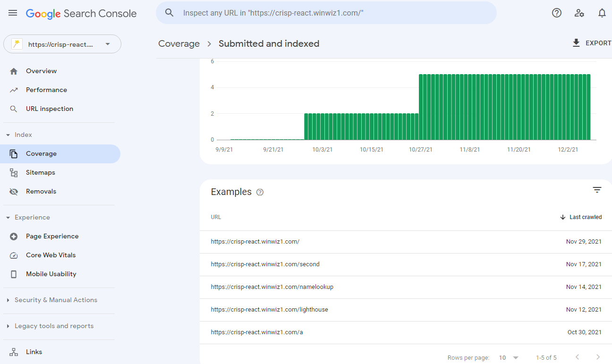Click the Nov 14, 2021 crawl date
Image resolution: width=612 pixels, height=364 pixels.
[x=584, y=287]
